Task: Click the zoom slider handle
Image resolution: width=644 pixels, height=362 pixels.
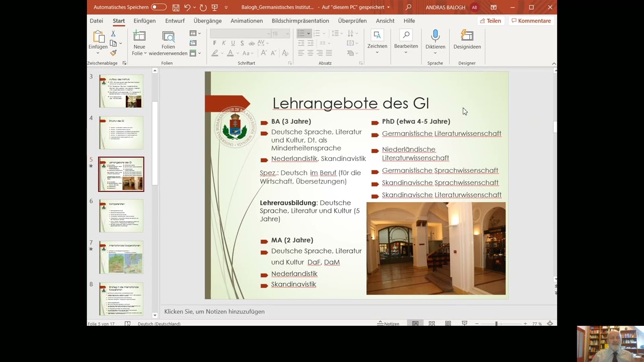Action: 497,324
